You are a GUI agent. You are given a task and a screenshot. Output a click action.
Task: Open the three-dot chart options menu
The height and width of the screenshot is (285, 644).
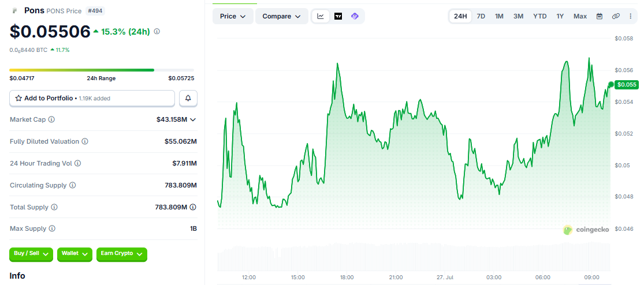pyautogui.click(x=631, y=16)
